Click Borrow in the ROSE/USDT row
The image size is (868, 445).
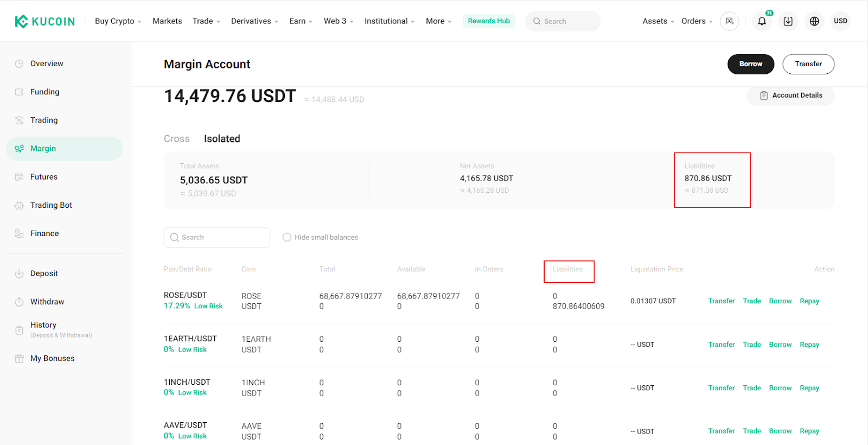(780, 301)
